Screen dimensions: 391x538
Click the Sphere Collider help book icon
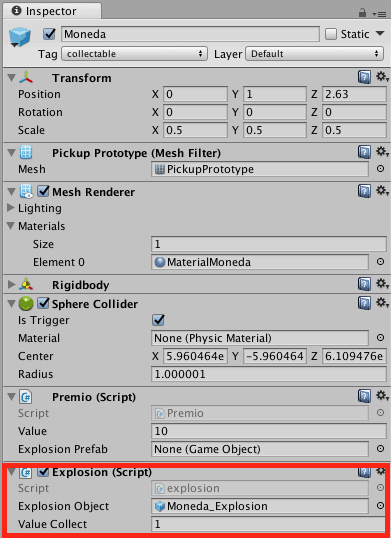(x=364, y=303)
